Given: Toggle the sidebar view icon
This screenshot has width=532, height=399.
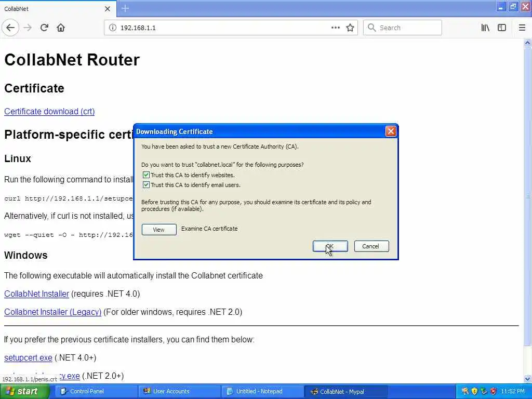Looking at the screenshot, I should pyautogui.click(x=502, y=28).
